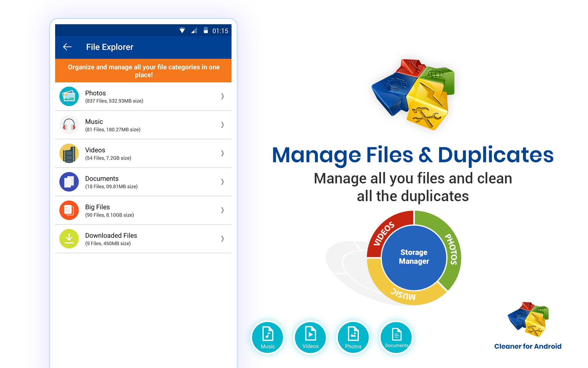Screen dimensions: 588x368
Task: Select the Downloaded Files label text
Action: pyautogui.click(x=111, y=236)
